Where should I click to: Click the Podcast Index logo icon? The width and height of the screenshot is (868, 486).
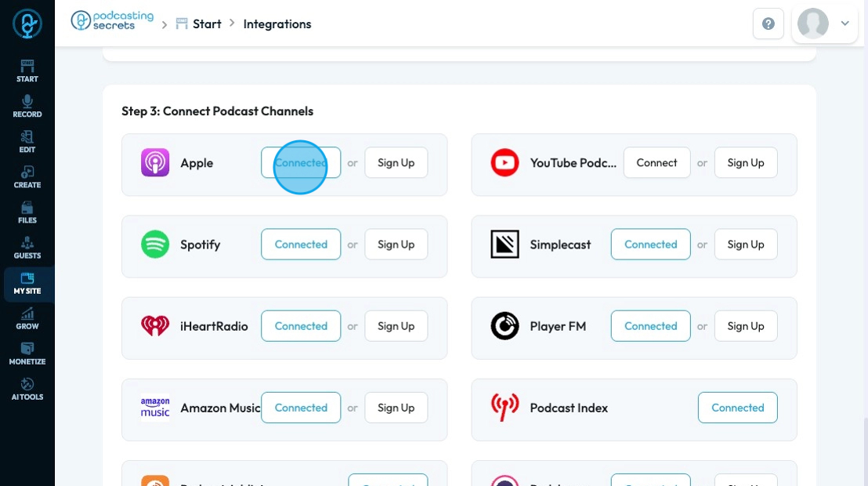click(x=505, y=408)
